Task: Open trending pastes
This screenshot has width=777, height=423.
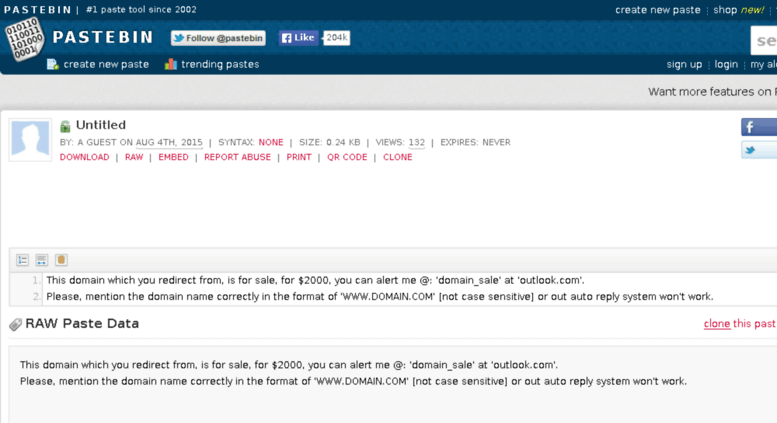Action: pos(220,64)
